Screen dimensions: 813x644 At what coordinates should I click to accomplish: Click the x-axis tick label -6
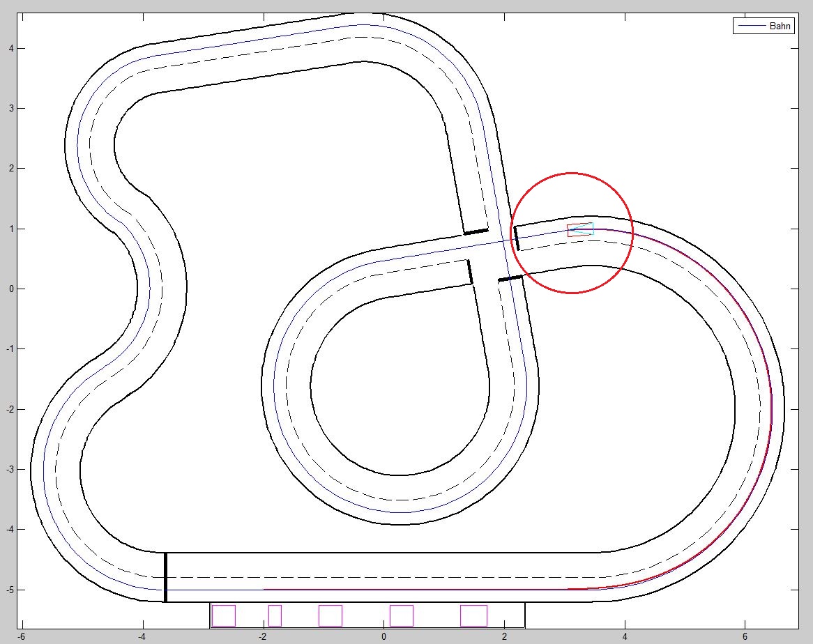click(x=22, y=636)
